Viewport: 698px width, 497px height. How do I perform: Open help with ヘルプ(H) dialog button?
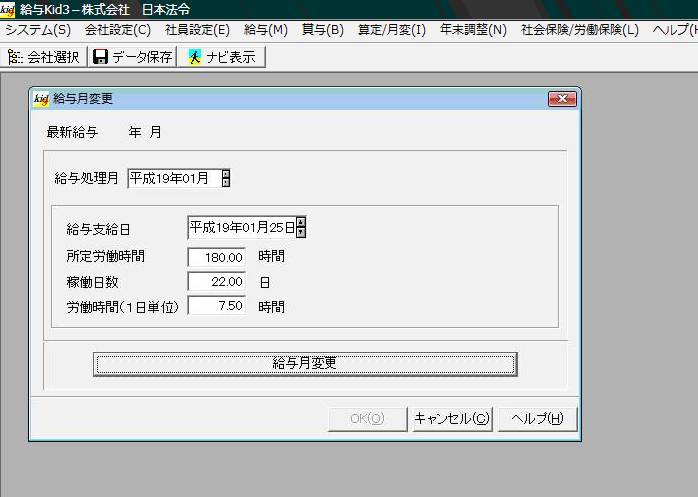click(537, 419)
